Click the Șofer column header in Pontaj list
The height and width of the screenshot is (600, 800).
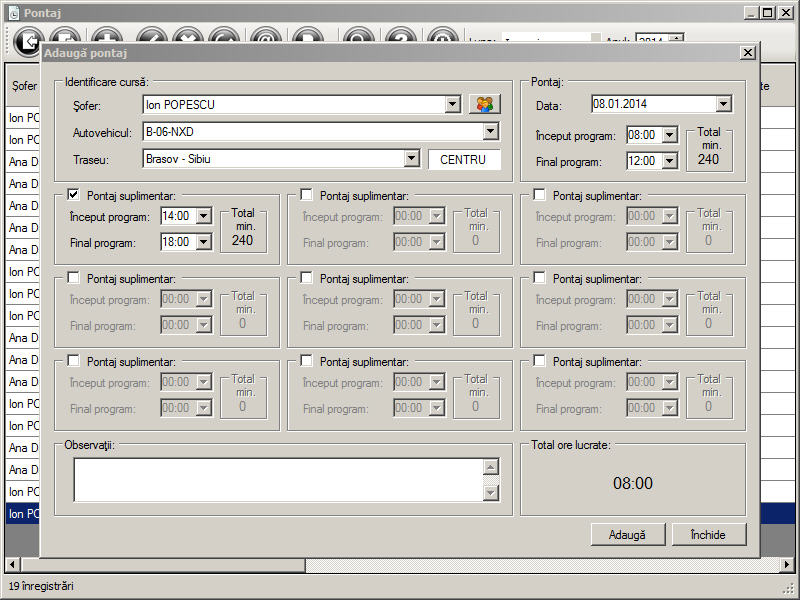pyautogui.click(x=24, y=86)
